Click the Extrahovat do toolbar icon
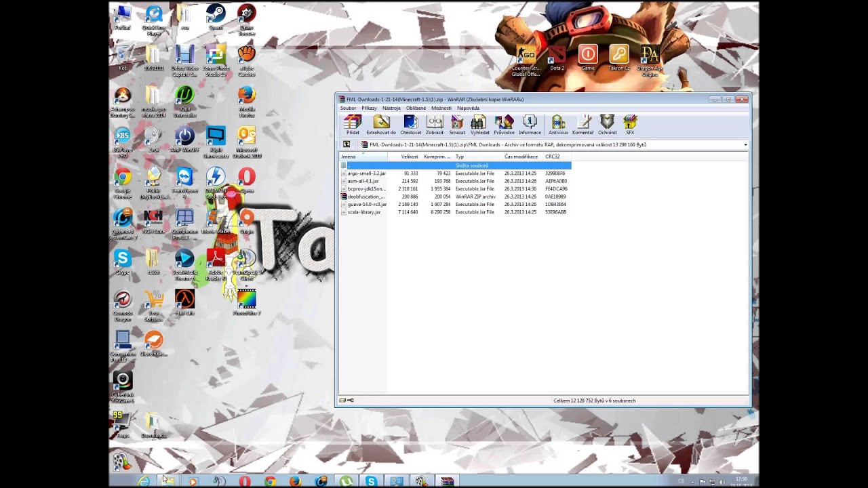 pos(381,125)
